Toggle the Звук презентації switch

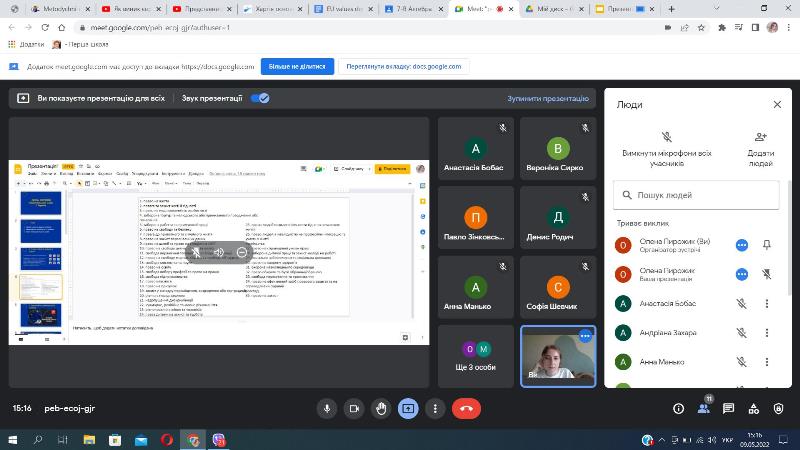[260, 99]
